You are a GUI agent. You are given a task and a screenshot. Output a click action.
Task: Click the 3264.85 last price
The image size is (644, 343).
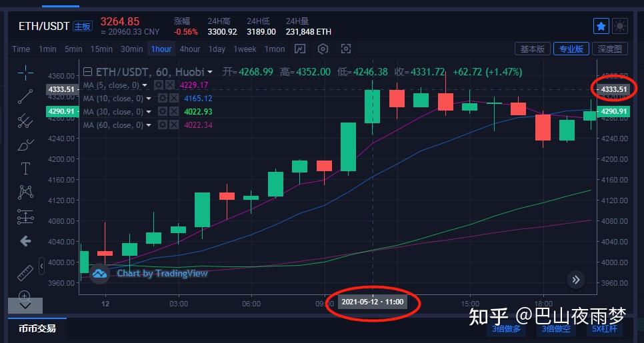coord(120,21)
